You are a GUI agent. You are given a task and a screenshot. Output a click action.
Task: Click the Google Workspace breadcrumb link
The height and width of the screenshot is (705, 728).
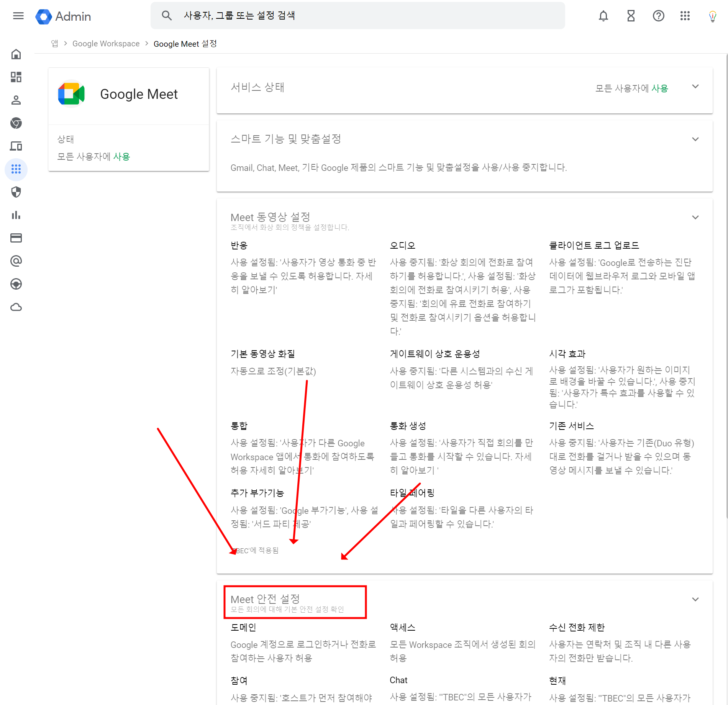pyautogui.click(x=106, y=44)
